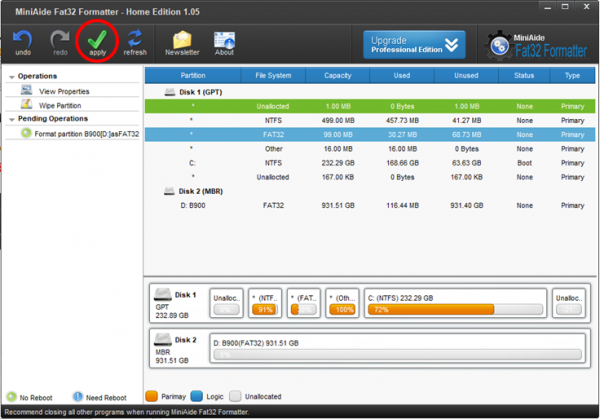Sort by the Capacity column header
Viewport: 600px width, 419px height.
[x=339, y=75]
